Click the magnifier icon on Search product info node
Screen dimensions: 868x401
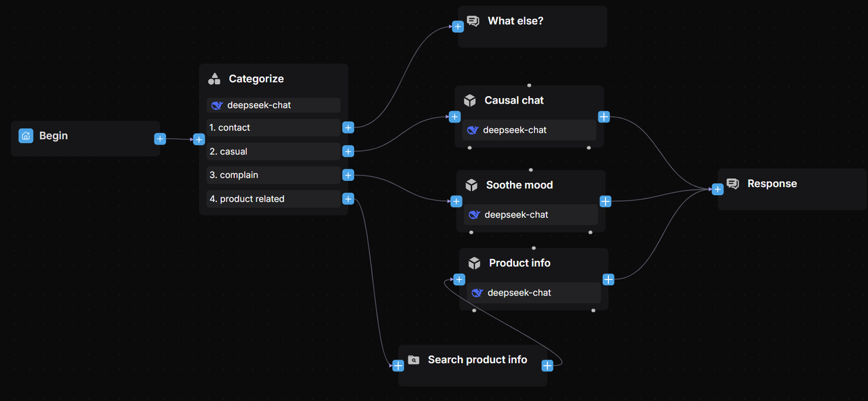(414, 360)
